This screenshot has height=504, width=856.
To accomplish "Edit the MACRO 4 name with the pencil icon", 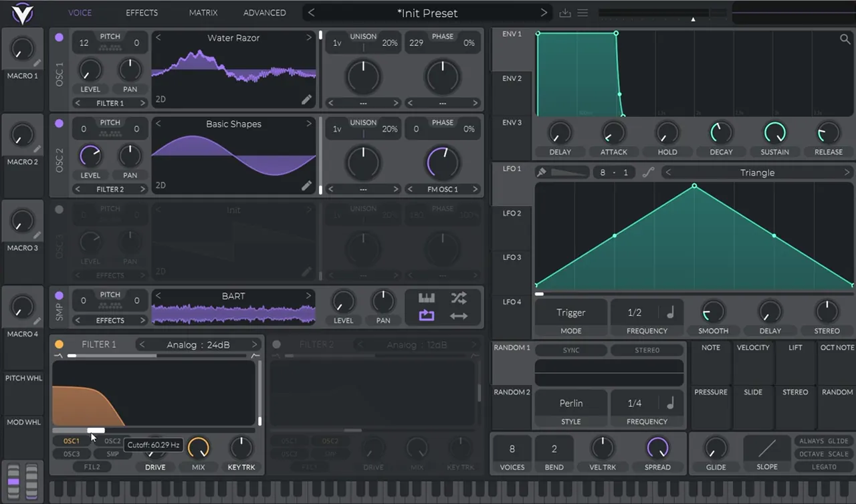I will (x=37, y=322).
